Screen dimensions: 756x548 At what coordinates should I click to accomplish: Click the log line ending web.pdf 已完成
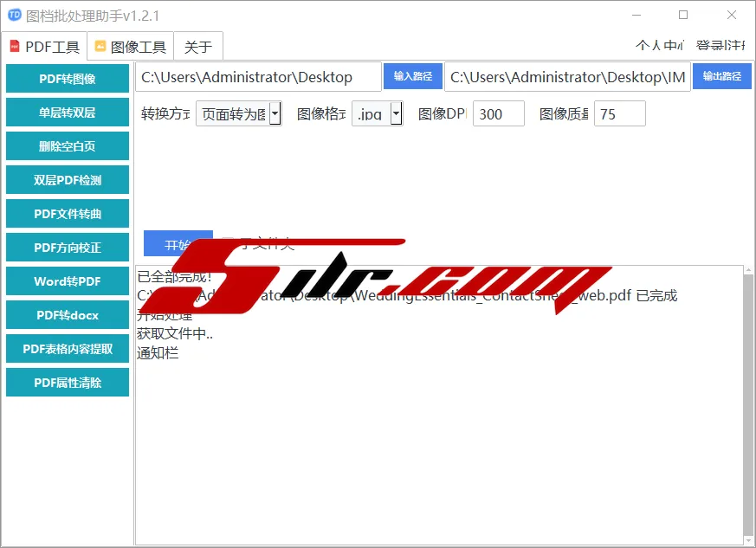pos(407,295)
